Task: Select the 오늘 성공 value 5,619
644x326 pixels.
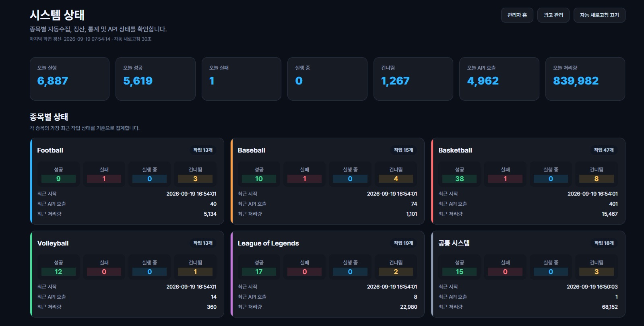Action: [x=138, y=81]
